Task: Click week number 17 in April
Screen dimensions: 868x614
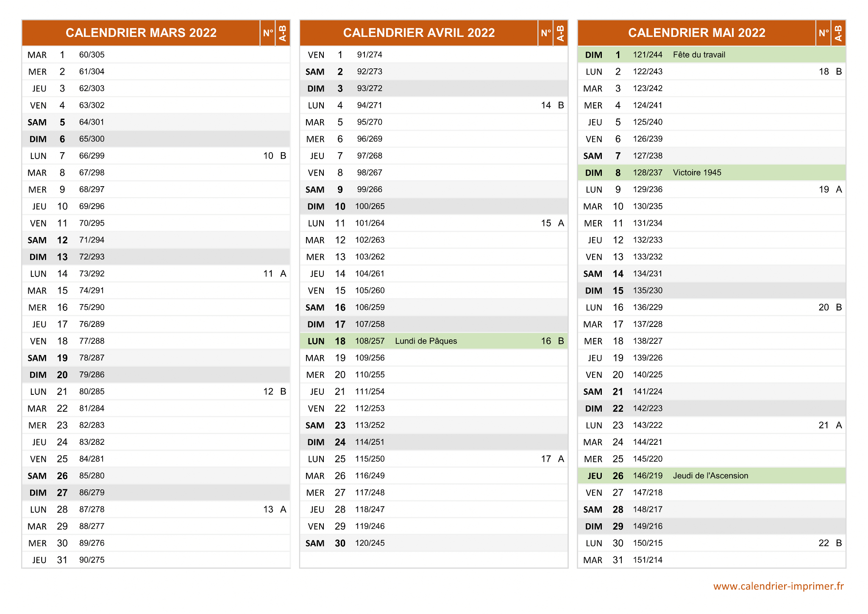Action: coord(546,459)
